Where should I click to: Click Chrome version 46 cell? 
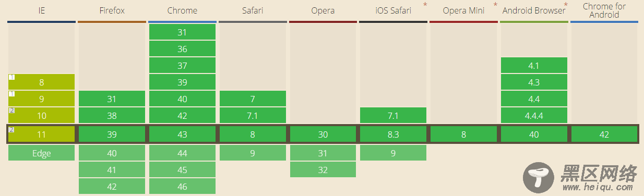pos(182,186)
